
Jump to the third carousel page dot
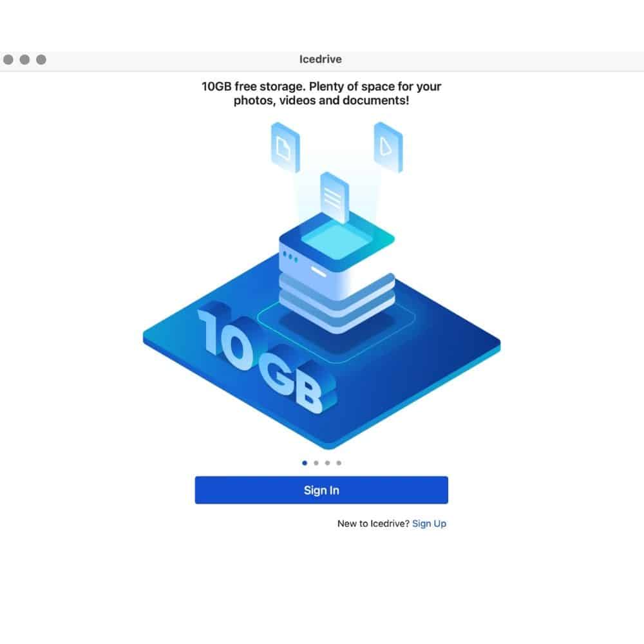pos(327,463)
